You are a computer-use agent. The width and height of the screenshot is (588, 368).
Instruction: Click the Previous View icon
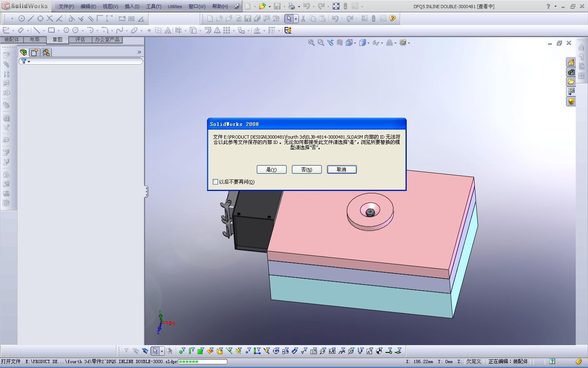click(x=330, y=43)
